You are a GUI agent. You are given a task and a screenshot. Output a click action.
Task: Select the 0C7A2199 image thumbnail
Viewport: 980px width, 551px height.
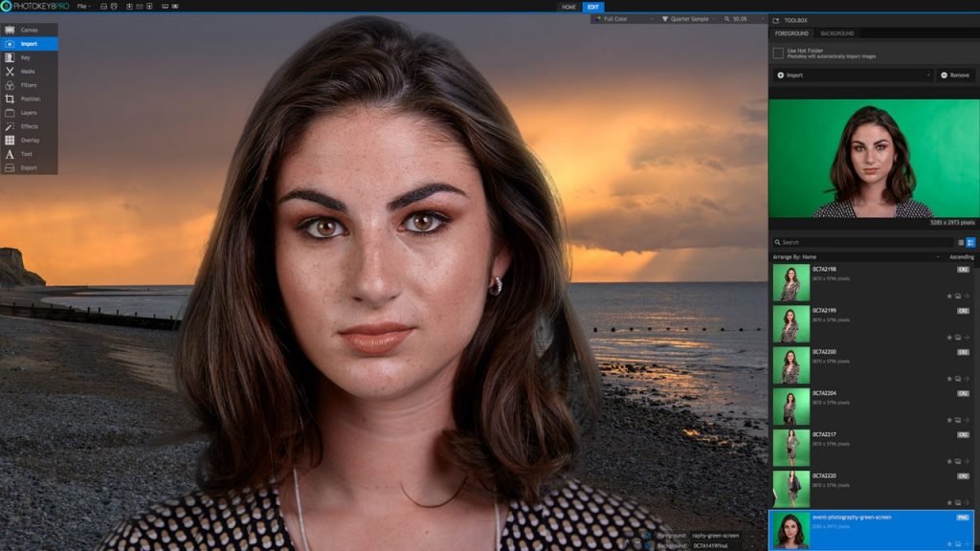pyautogui.click(x=791, y=323)
